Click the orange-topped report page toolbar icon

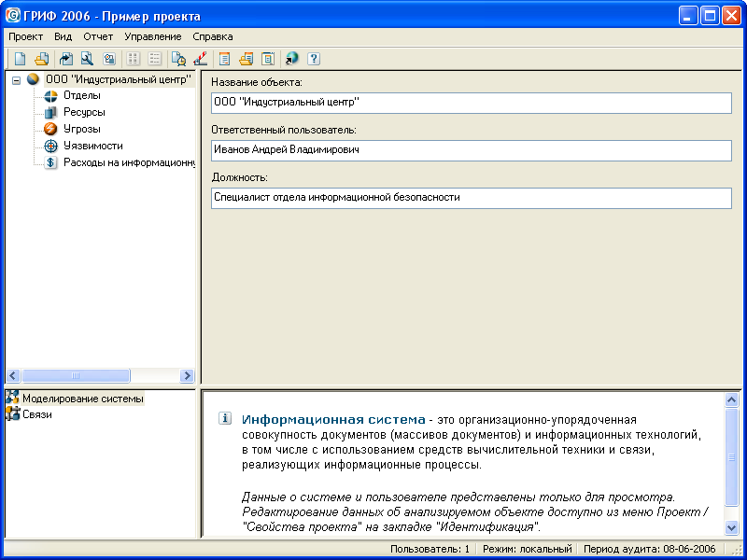[224, 59]
